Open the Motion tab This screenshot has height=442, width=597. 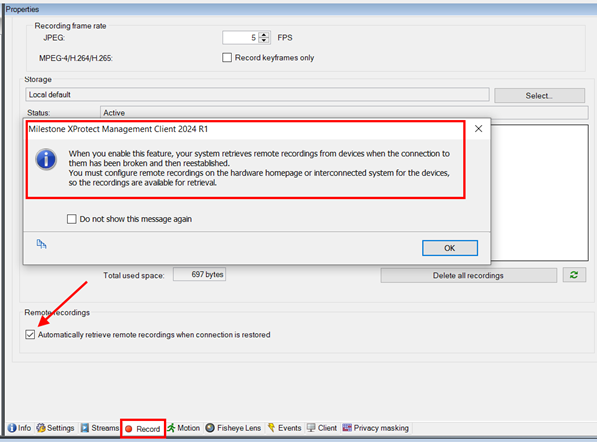click(184, 428)
